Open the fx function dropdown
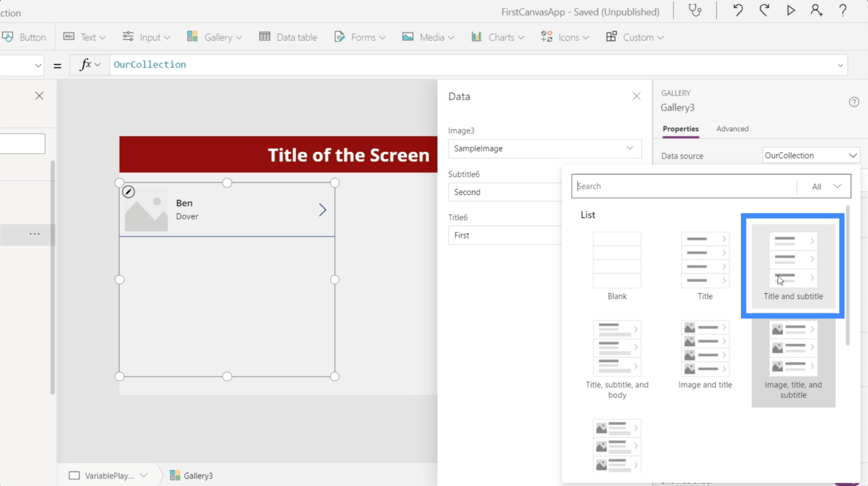Viewport: 868px width, 486px height. (x=90, y=65)
